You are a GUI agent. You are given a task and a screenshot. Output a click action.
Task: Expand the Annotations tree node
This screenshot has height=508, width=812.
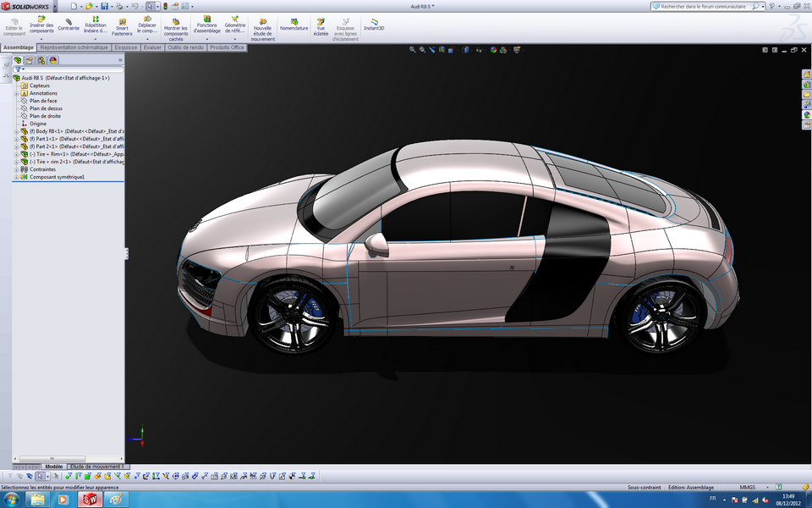(15, 93)
